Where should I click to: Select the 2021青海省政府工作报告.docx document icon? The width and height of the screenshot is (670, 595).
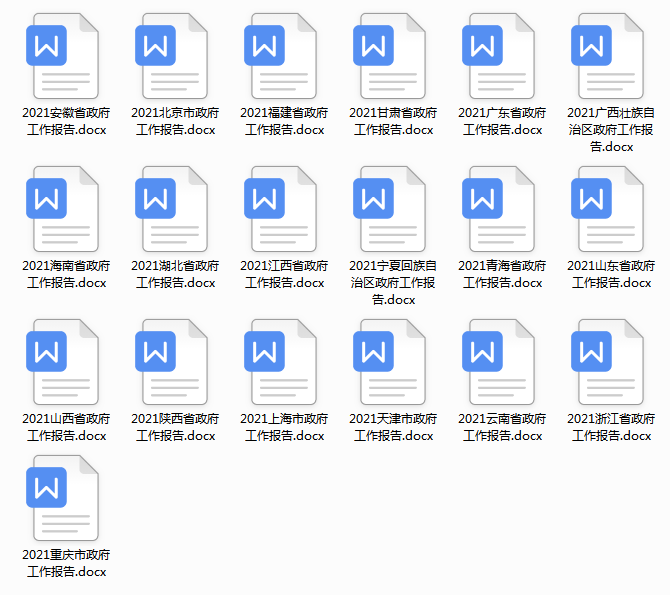coord(501,209)
